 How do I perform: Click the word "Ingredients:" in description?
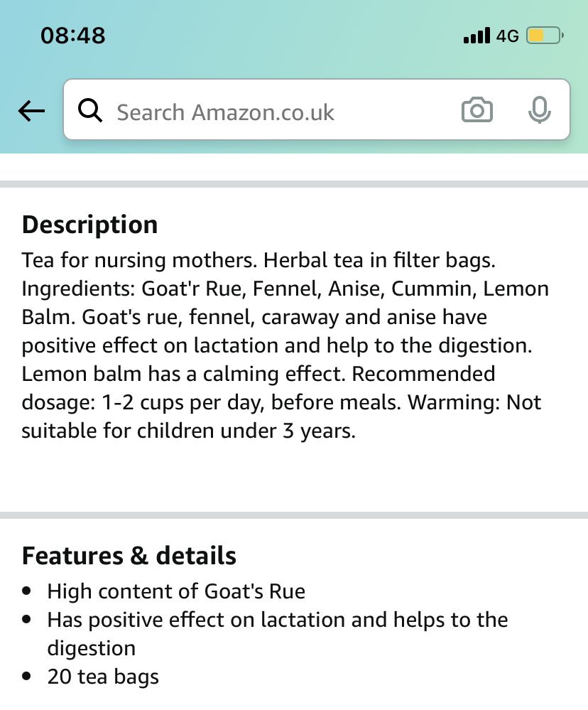(79, 289)
